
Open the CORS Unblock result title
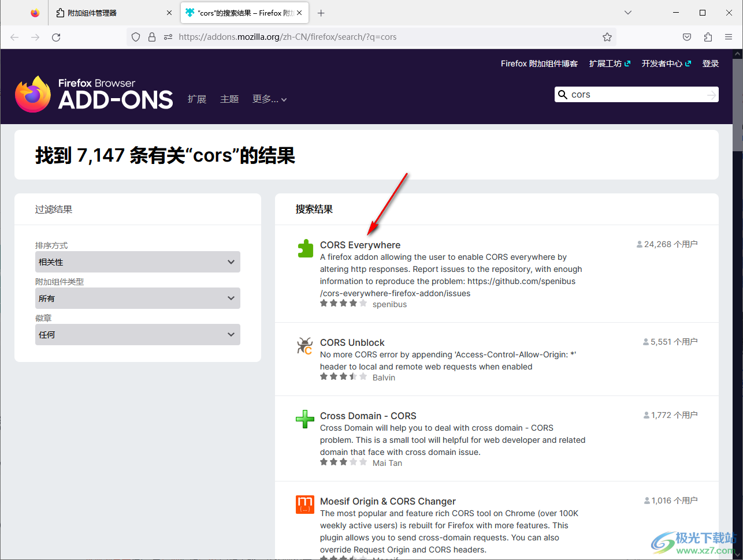tap(352, 343)
